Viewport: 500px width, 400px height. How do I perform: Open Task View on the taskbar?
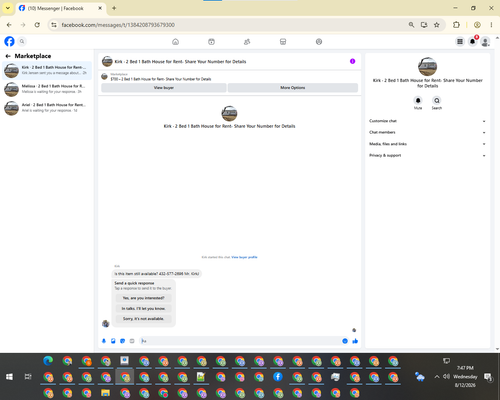coord(28,377)
